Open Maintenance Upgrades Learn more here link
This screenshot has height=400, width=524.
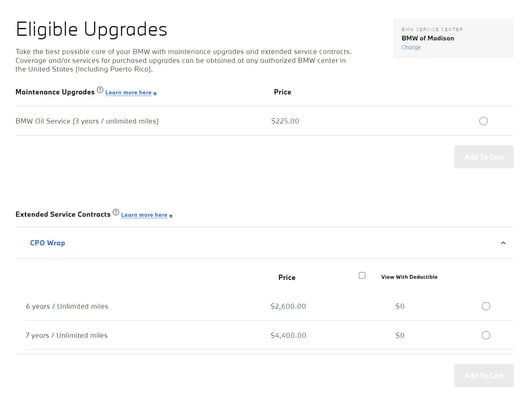coord(131,93)
